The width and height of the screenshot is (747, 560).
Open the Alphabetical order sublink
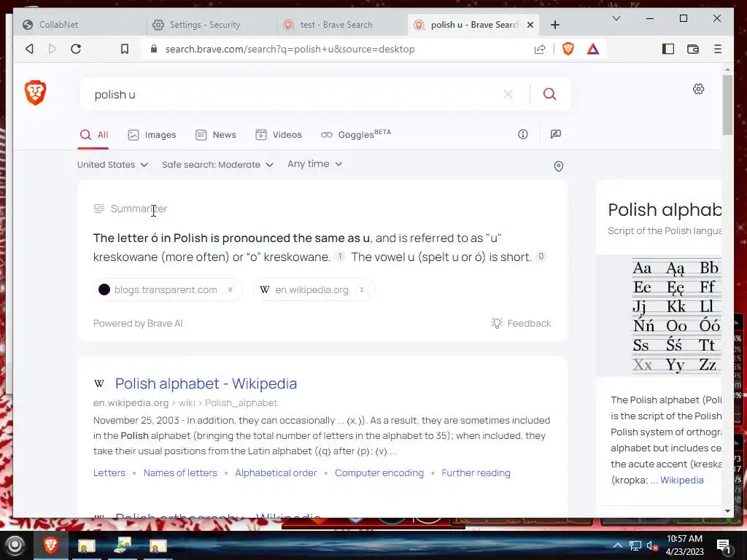pos(276,472)
